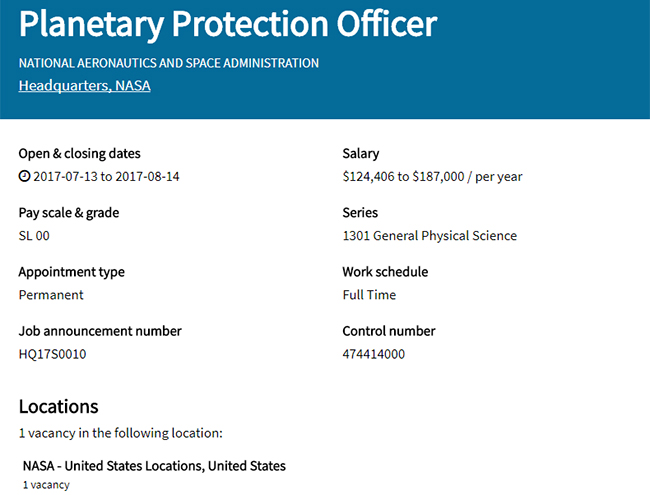Click the Salary heading
This screenshot has height=495, width=650.
pyautogui.click(x=361, y=154)
